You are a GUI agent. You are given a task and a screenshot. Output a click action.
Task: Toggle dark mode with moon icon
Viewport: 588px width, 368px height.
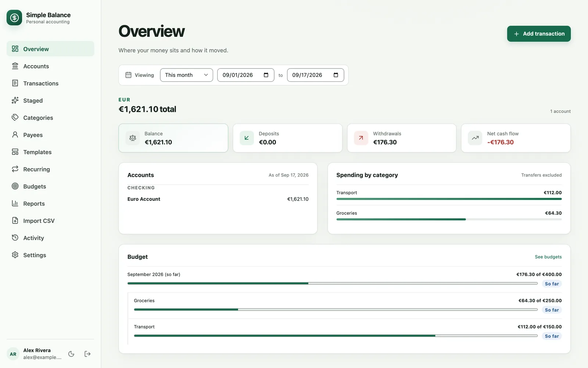(x=71, y=354)
